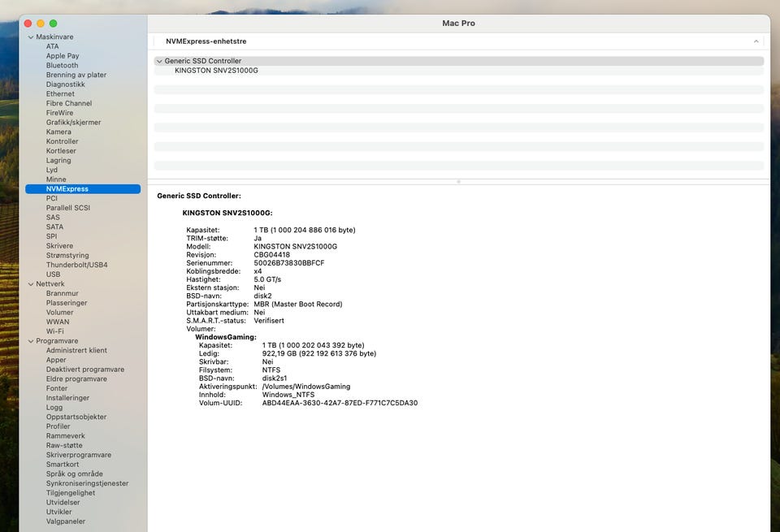Collapse the Maskinvare section chevron
Image resolution: width=780 pixels, height=532 pixels.
31,37
